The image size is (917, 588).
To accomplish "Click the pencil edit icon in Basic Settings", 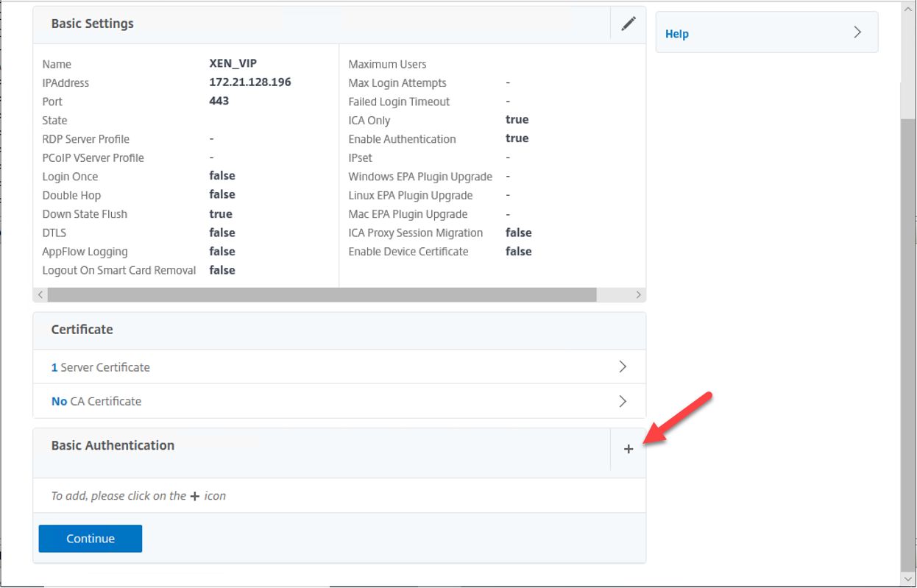I will [x=628, y=24].
